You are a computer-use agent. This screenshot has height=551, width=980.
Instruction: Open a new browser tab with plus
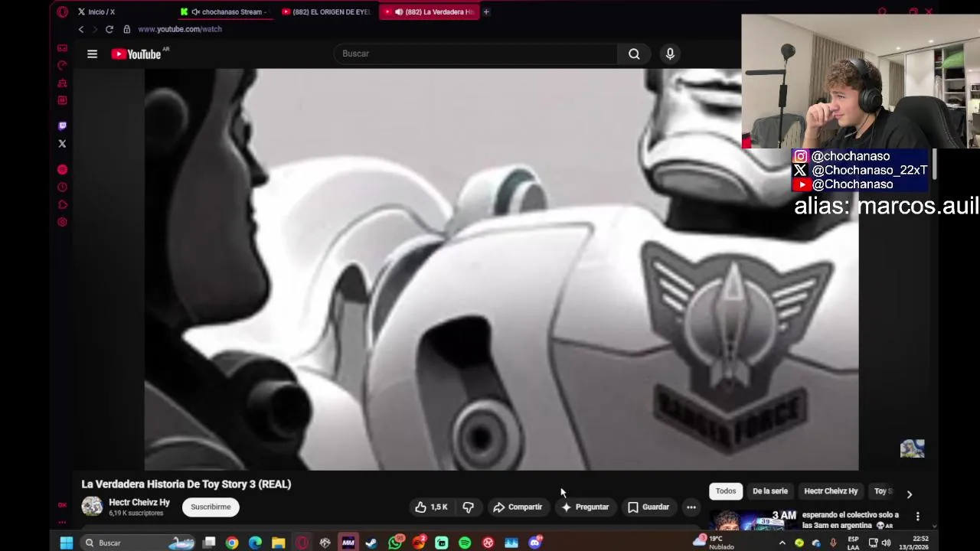click(486, 11)
